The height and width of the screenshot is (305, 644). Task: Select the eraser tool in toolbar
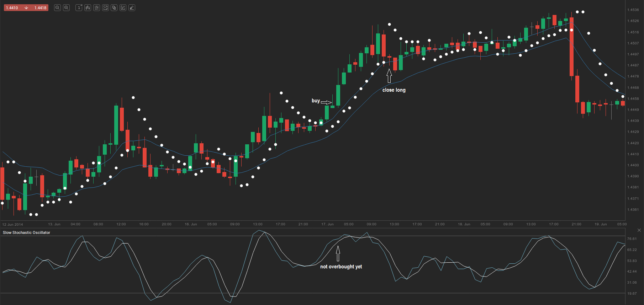pos(132,8)
